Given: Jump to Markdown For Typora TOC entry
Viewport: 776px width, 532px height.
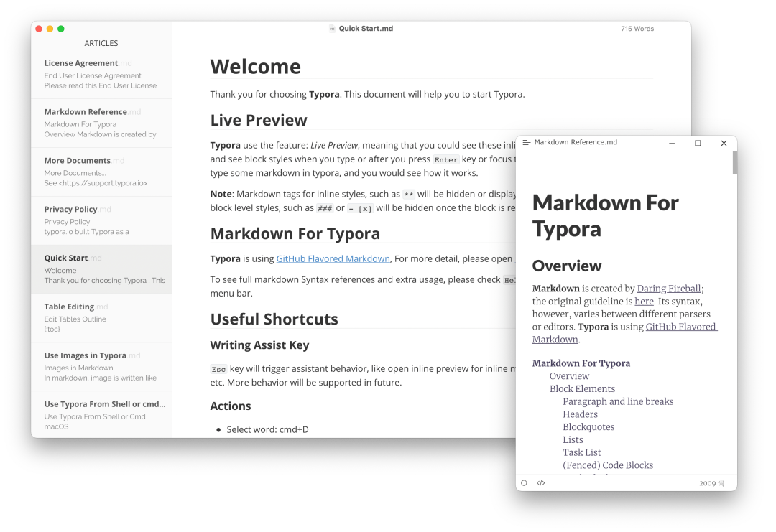Looking at the screenshot, I should tap(581, 363).
